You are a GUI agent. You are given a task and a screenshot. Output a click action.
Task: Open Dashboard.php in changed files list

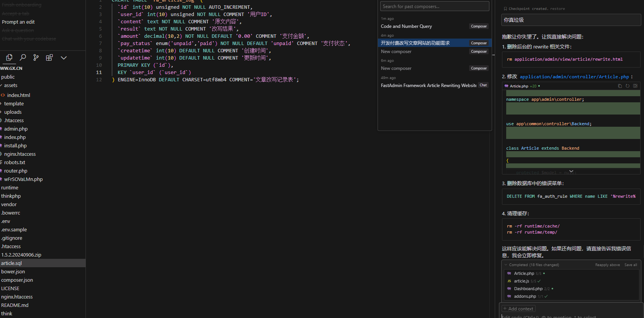(x=528, y=289)
